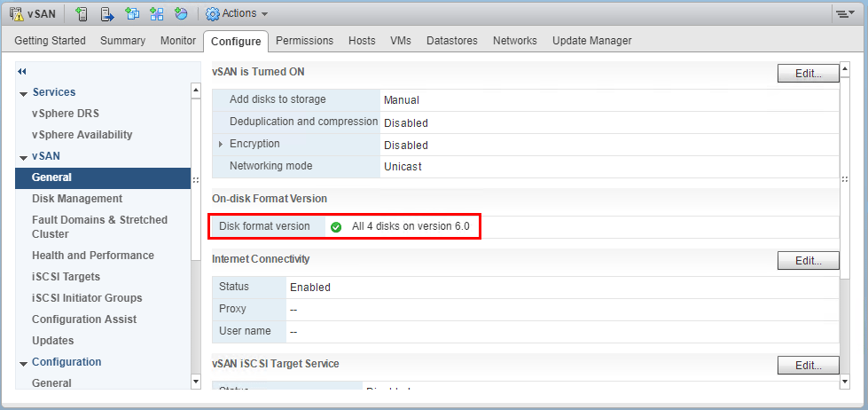
Task: Click the New Virtual Machine toolbar icon
Action: tap(132, 14)
